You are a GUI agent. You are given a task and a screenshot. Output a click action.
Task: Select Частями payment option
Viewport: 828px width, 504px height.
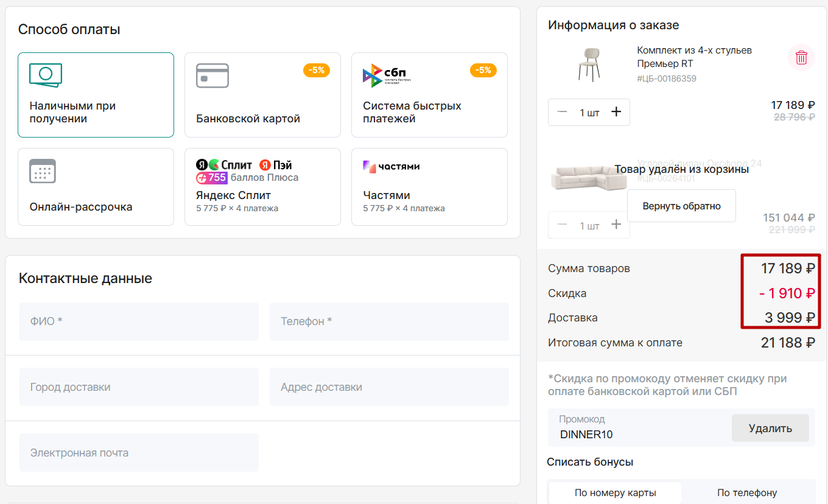point(429,187)
